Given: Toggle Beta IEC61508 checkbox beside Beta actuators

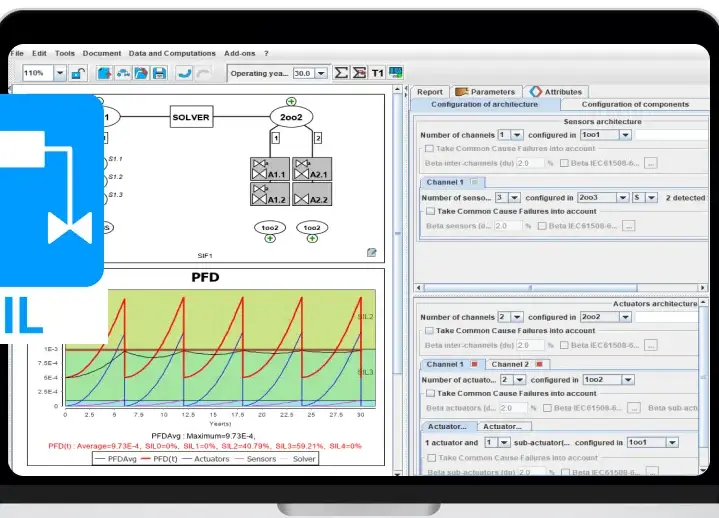Looking at the screenshot, I should [547, 408].
